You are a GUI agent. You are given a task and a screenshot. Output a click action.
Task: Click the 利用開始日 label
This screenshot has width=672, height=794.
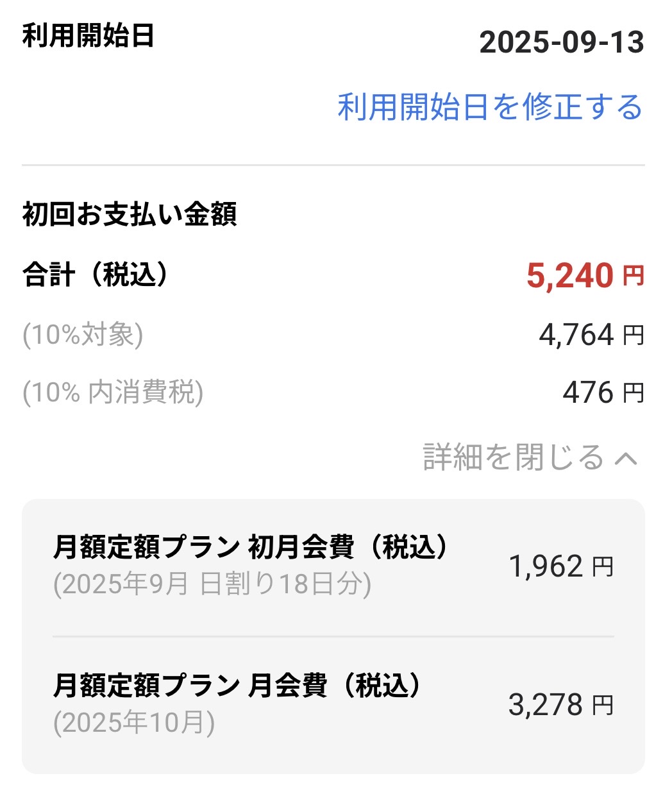[88, 35]
